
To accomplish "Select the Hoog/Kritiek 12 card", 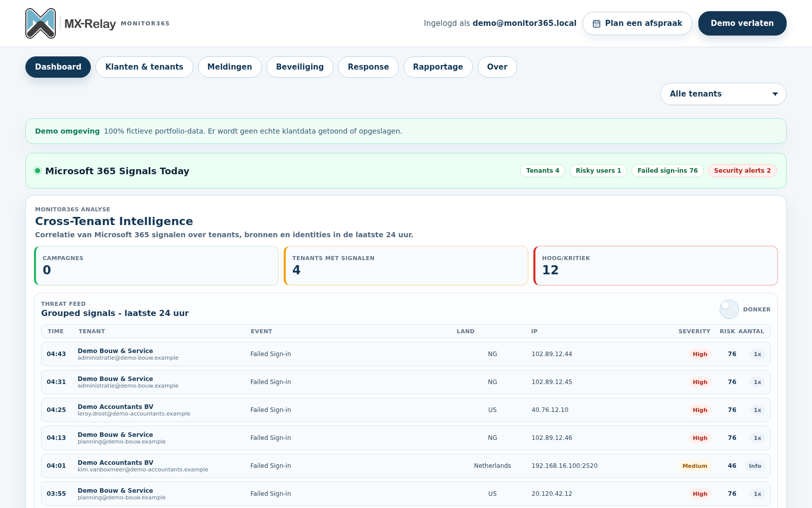I will 656,266.
